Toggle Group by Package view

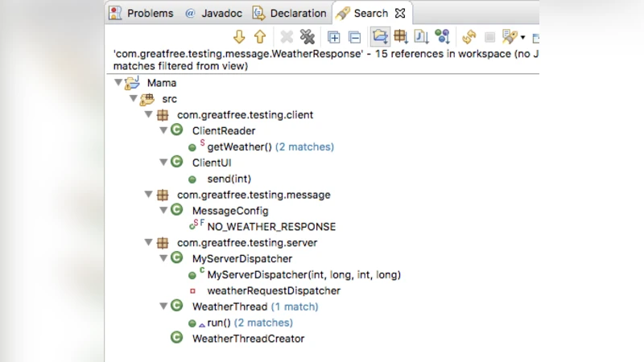point(400,37)
